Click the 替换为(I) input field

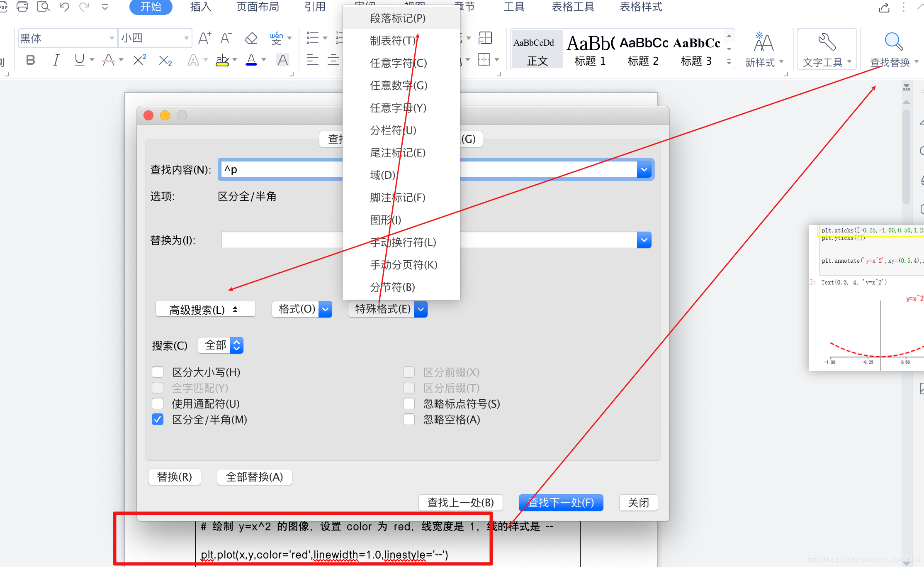pos(429,240)
